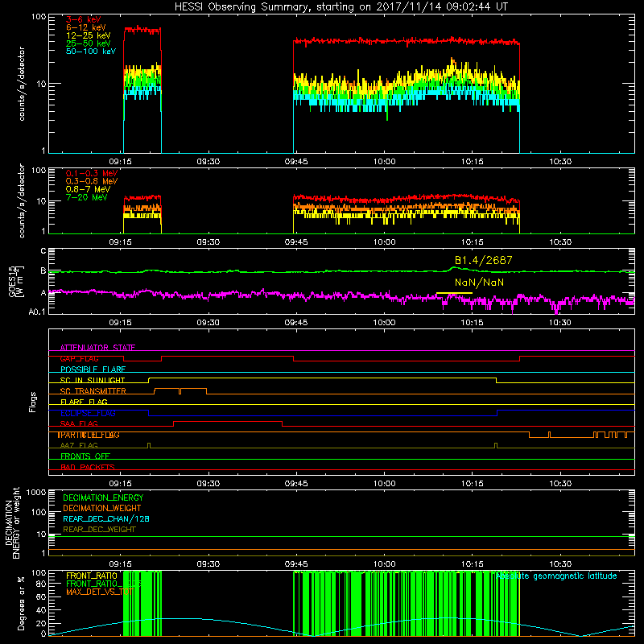644x644 pixels.
Task: Select the DECIMATION_WEIGHT legend label
Action: (x=102, y=508)
